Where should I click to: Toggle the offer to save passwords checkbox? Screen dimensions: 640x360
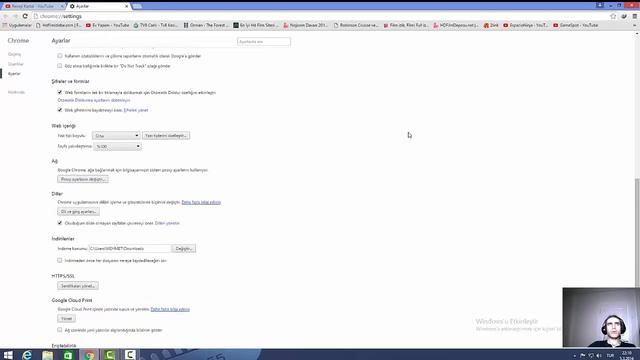60,110
